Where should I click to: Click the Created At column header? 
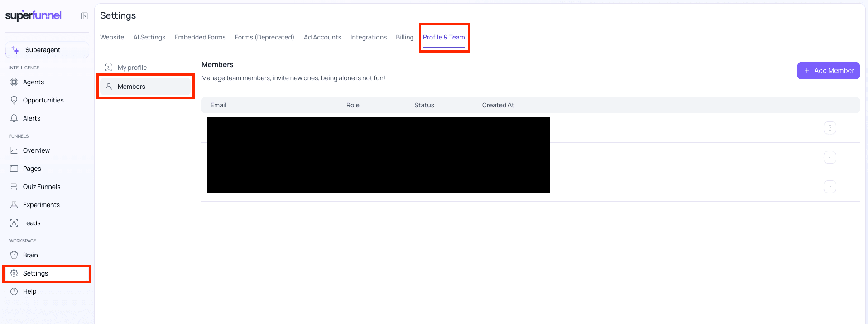[498, 105]
